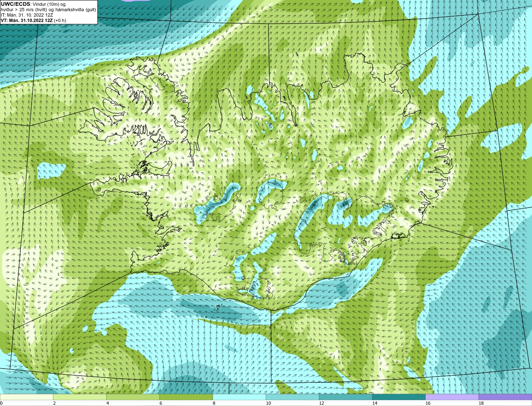Click the '4' label on the wind scale

(108, 403)
